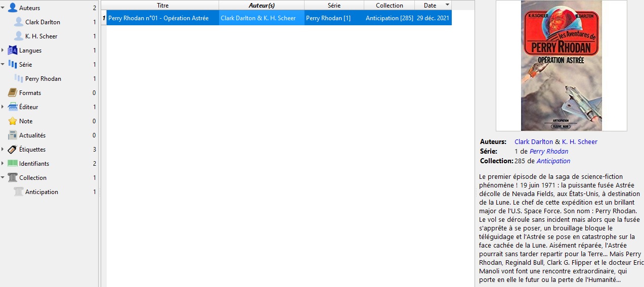The width and height of the screenshot is (644, 287).
Task: Collapse the Série category
Action: pos(3,64)
